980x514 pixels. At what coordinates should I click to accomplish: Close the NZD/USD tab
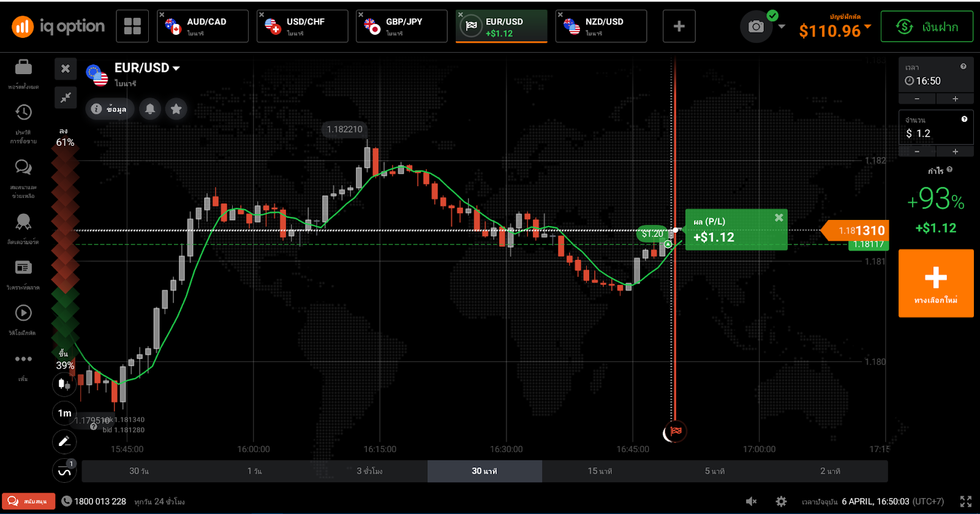coord(560,15)
